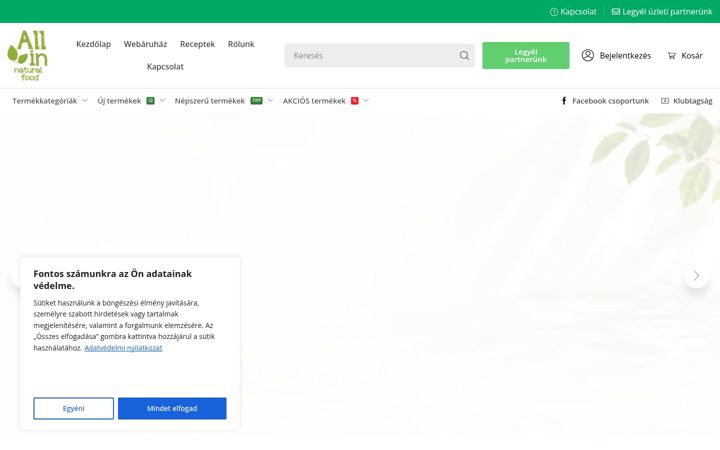Open the Kosár cart link
720x450 pixels.
[x=692, y=56]
